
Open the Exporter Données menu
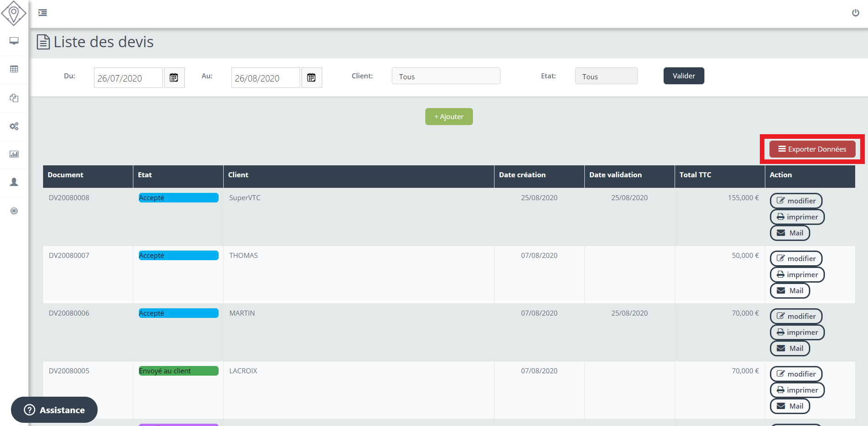(x=812, y=149)
